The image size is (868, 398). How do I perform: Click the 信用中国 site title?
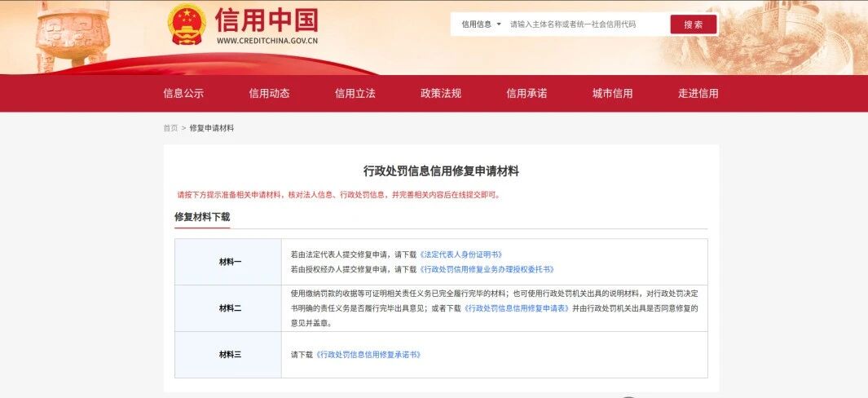[x=267, y=20]
